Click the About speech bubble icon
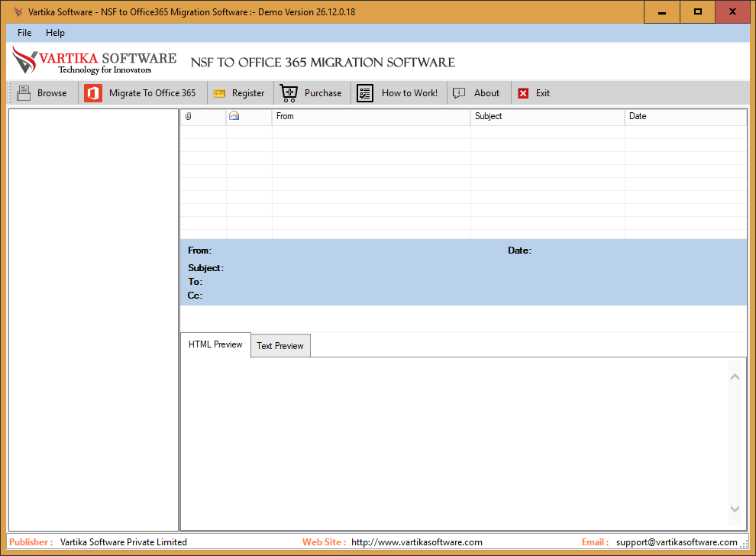 tap(459, 93)
